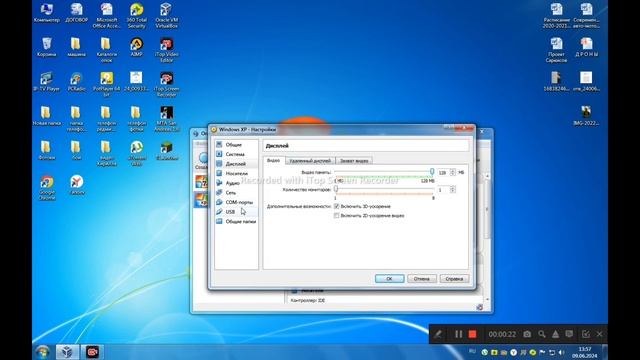Select the Google Chrome desktop icon
The image size is (640, 360).
[47, 188]
